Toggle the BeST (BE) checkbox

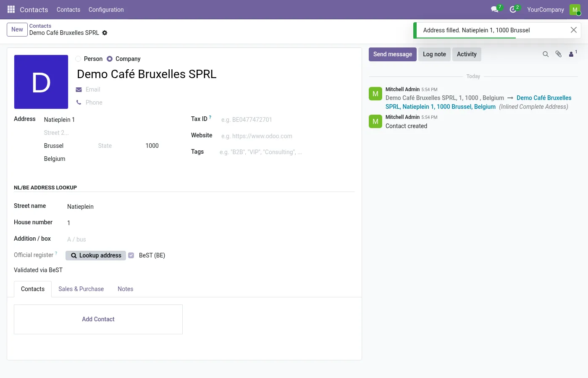pos(131,255)
